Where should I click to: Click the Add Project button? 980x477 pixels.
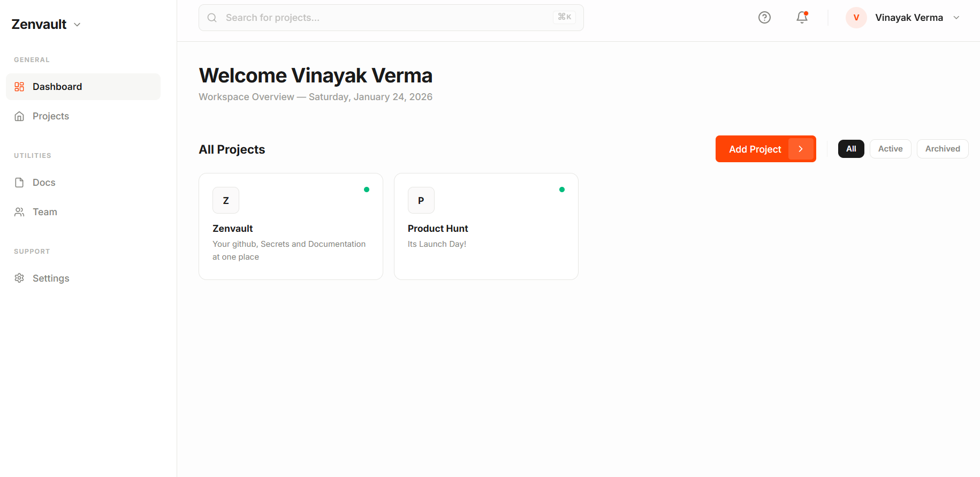[x=755, y=149]
